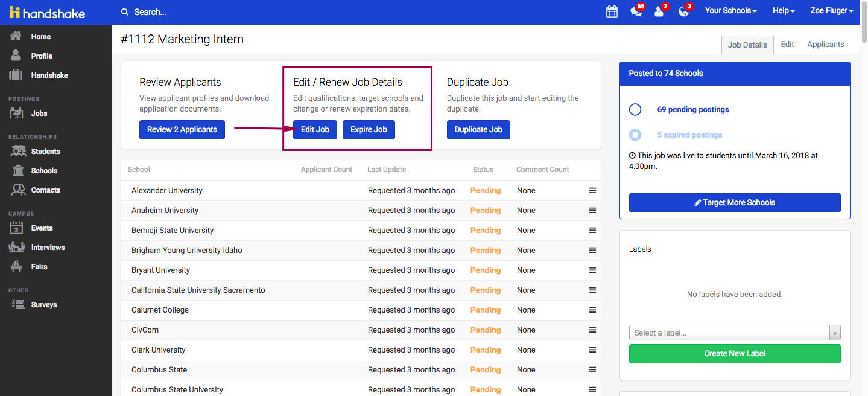Expand the Zoe Fluger account menu
This screenshot has height=396, width=868.
coord(831,10)
